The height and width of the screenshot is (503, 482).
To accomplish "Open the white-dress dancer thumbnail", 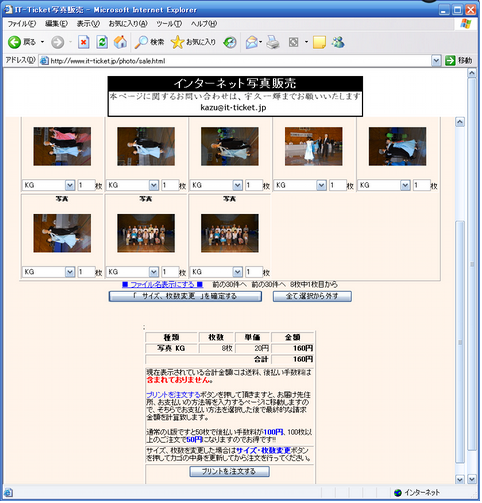I will (x=313, y=146).
